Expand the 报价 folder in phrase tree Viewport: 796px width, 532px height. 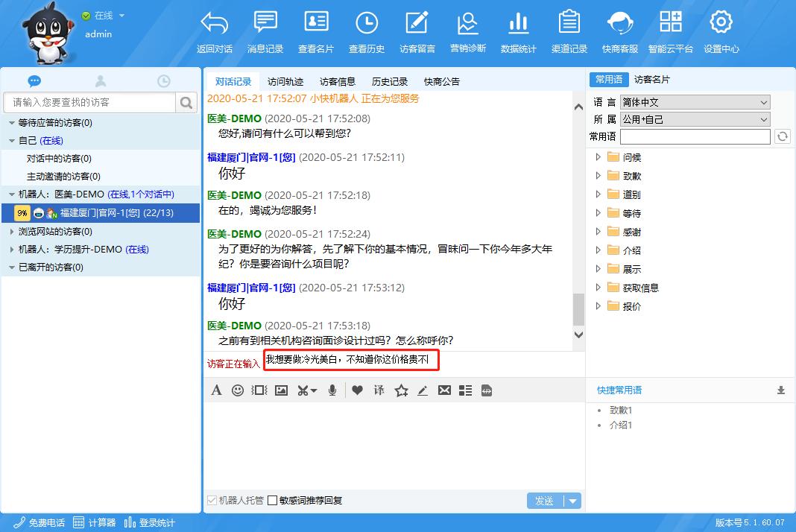tap(598, 306)
